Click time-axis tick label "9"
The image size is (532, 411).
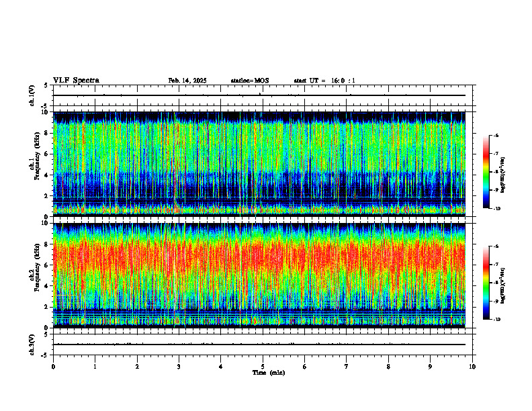point(430,367)
